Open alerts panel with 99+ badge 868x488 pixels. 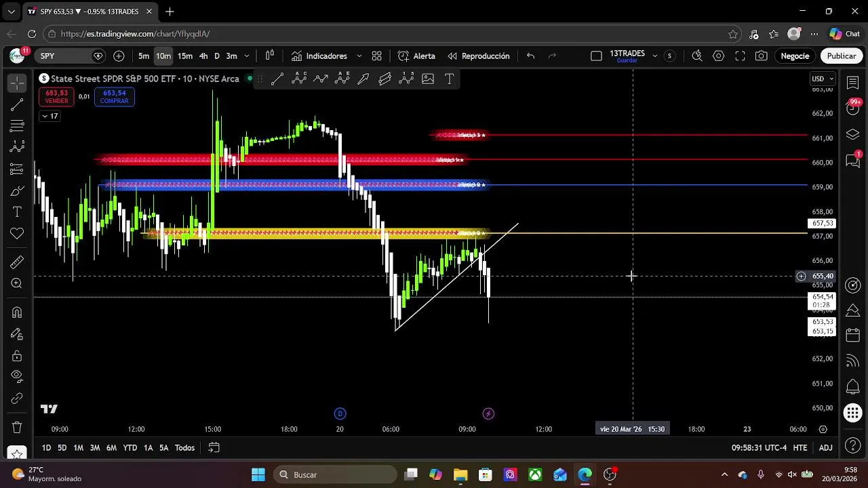click(x=853, y=107)
